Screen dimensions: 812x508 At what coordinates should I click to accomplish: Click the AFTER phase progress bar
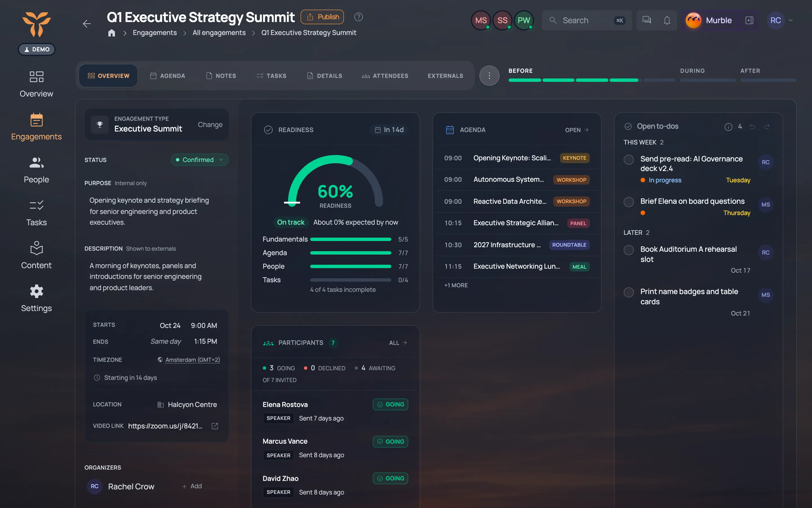[x=768, y=80]
